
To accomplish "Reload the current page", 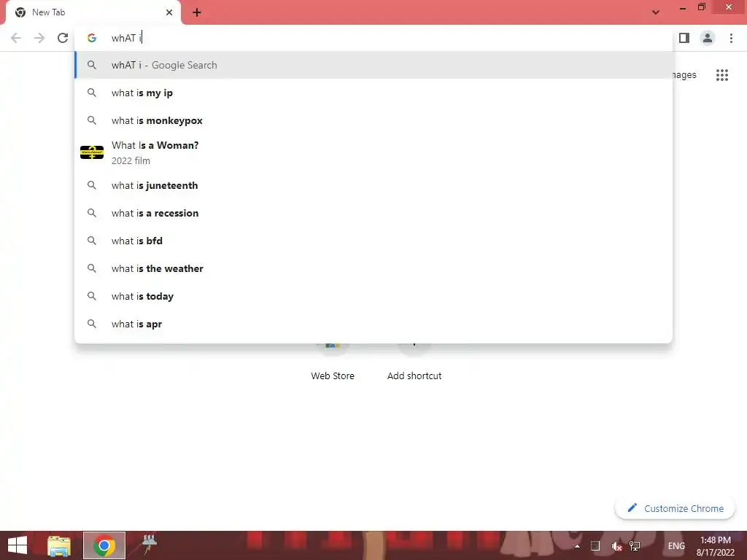I will [x=63, y=38].
